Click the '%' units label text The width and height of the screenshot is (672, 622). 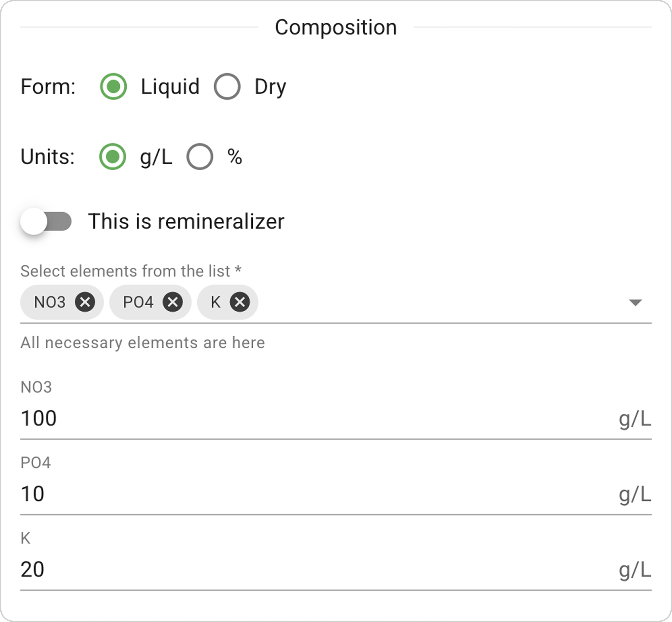(235, 157)
